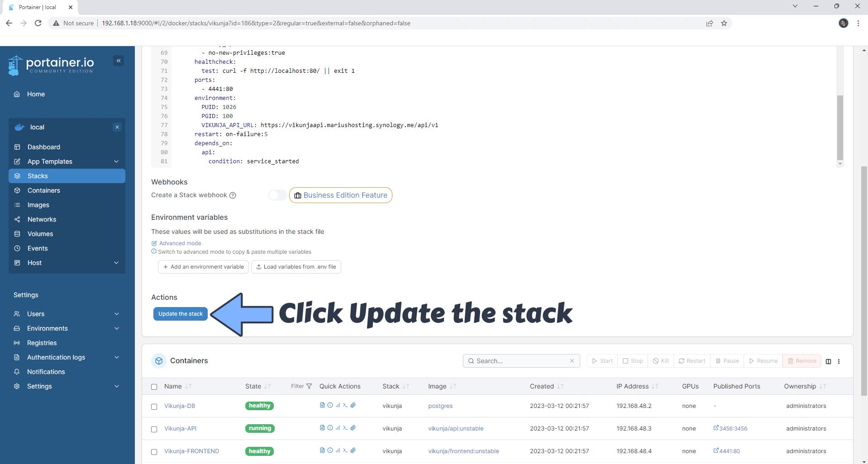Clear the containers search box with X

572,361
